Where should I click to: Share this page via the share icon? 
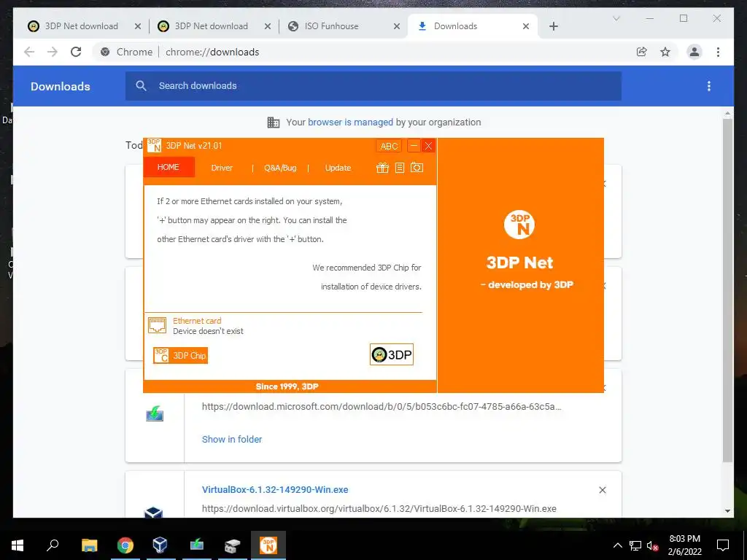[x=642, y=52]
